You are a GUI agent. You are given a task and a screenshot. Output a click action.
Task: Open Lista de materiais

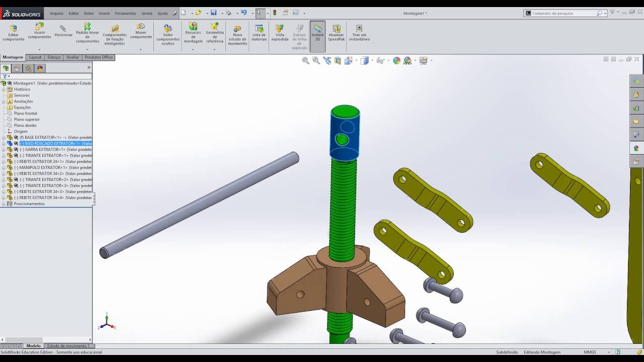(x=259, y=33)
